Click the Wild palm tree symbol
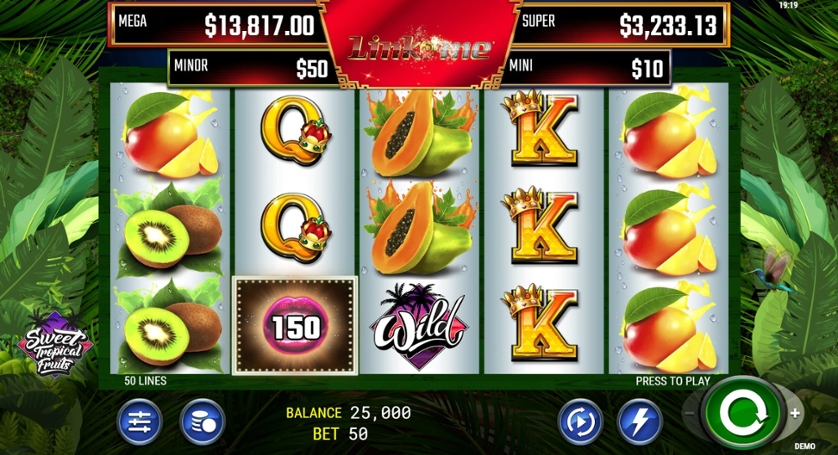 [x=420, y=326]
